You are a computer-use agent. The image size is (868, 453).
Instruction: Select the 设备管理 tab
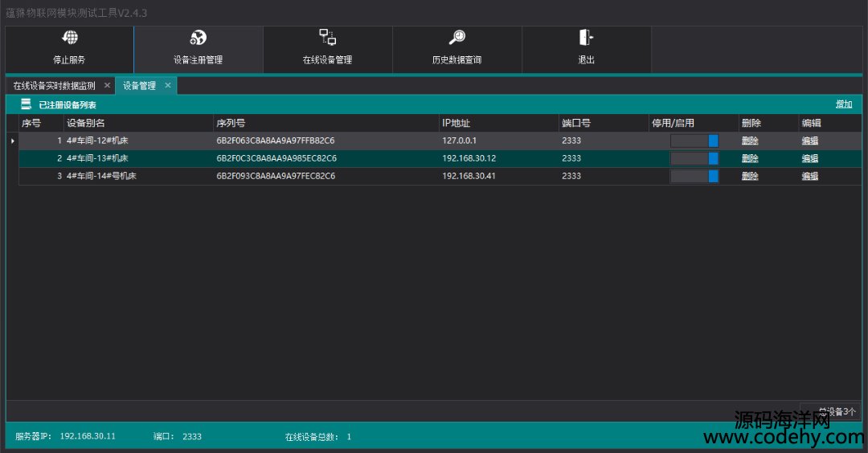[139, 86]
